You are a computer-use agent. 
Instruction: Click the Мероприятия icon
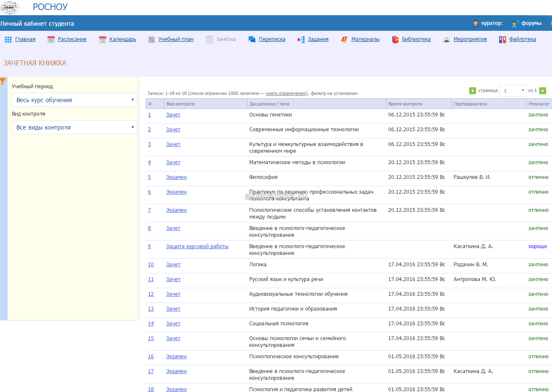tap(446, 39)
